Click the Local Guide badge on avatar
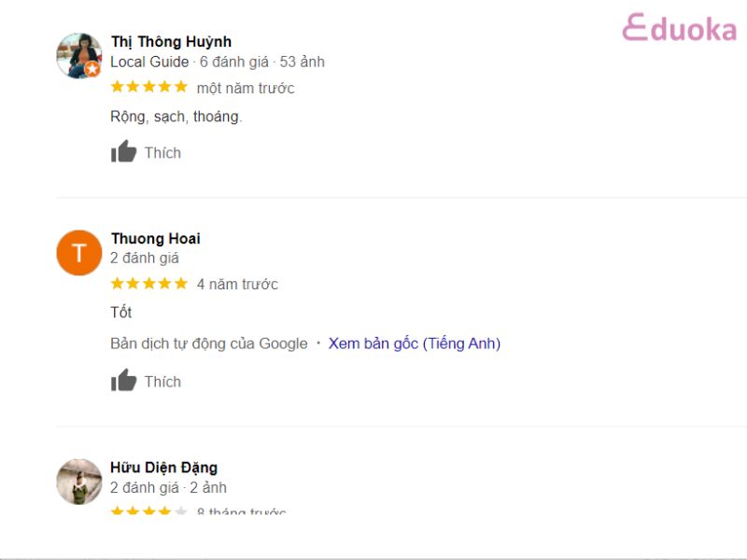 pyautogui.click(x=92, y=69)
